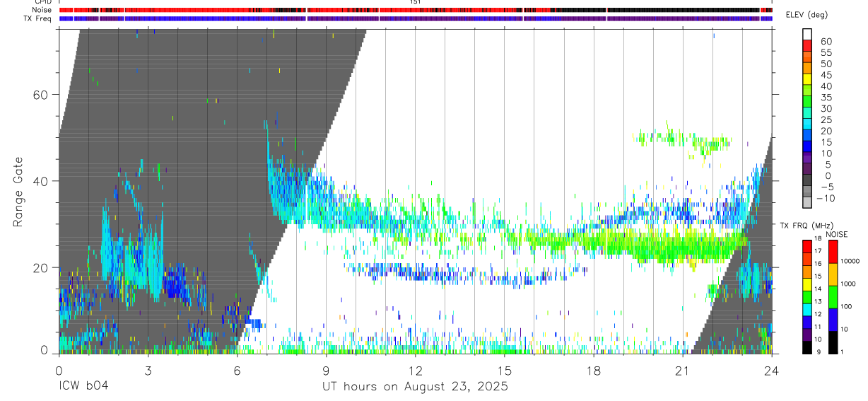Click the '151' CPID value at top
The image size is (868, 401).
tap(416, 2)
